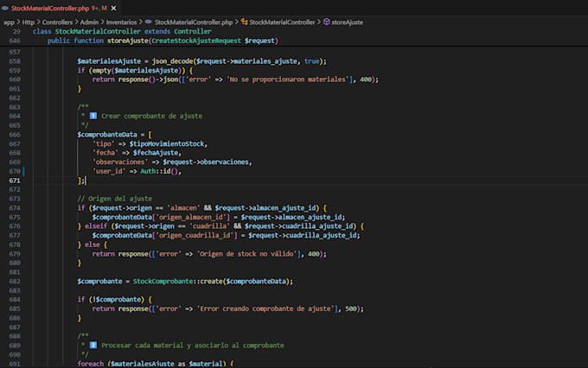
Task: Click 'CreateStockAjusteRequest' type hint
Action: [196, 41]
